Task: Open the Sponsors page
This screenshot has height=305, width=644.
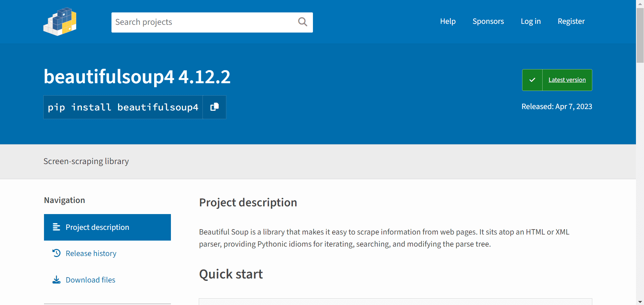Action: pos(488,21)
